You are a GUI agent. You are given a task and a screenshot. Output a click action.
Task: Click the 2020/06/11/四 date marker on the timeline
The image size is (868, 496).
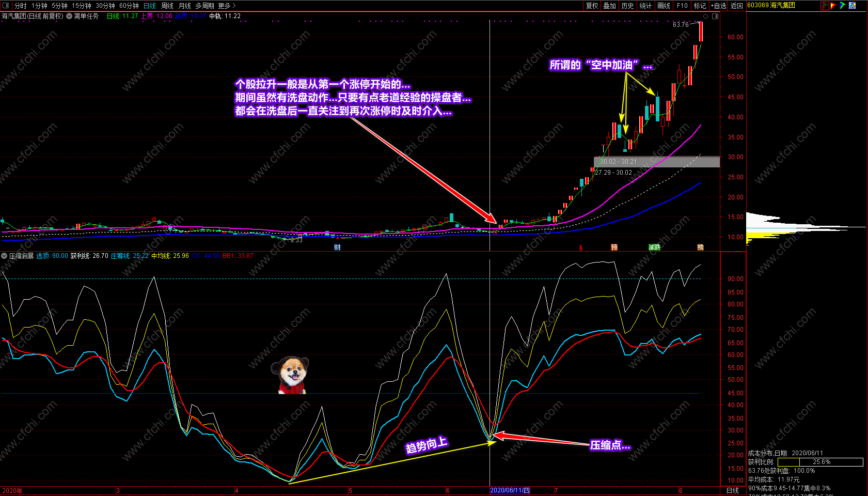[x=510, y=490]
